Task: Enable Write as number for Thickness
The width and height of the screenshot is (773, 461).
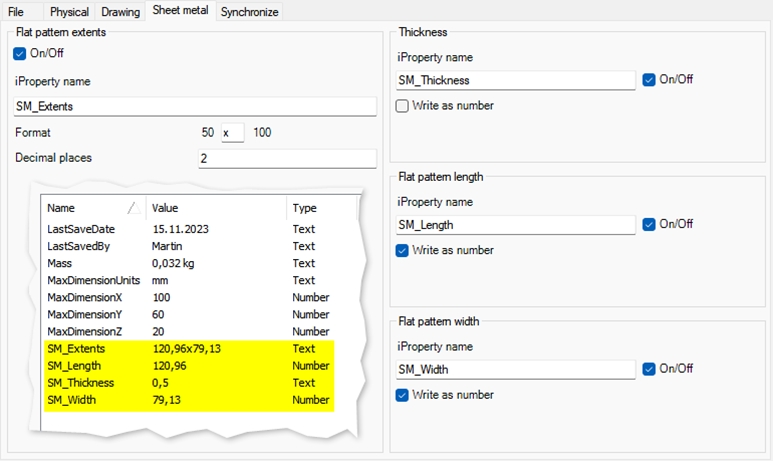Action: [x=402, y=106]
